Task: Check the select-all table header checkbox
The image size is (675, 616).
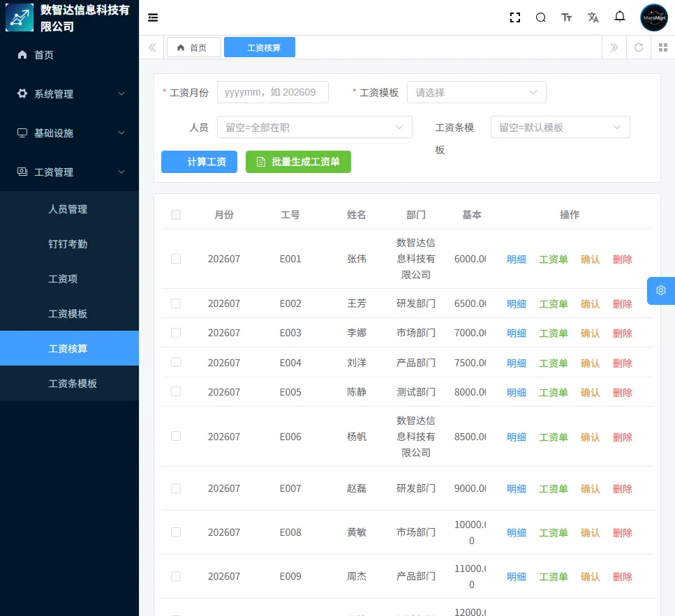Action: (x=176, y=215)
